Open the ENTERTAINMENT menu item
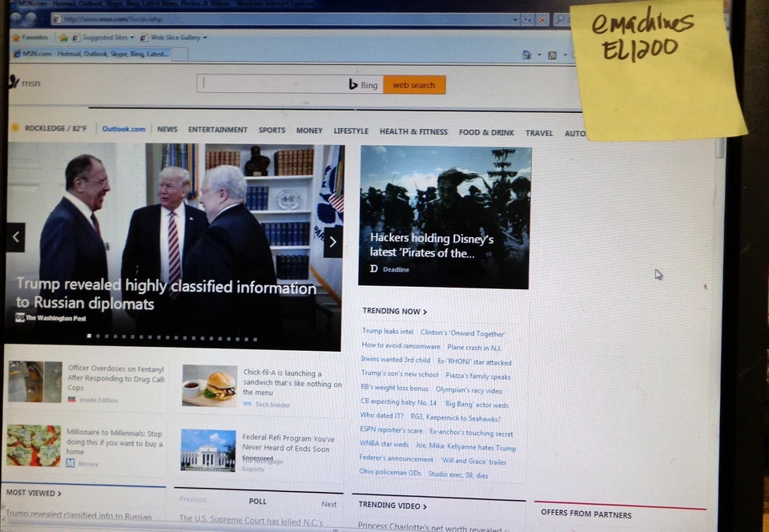Viewport: 769px width, 532px height. click(218, 130)
